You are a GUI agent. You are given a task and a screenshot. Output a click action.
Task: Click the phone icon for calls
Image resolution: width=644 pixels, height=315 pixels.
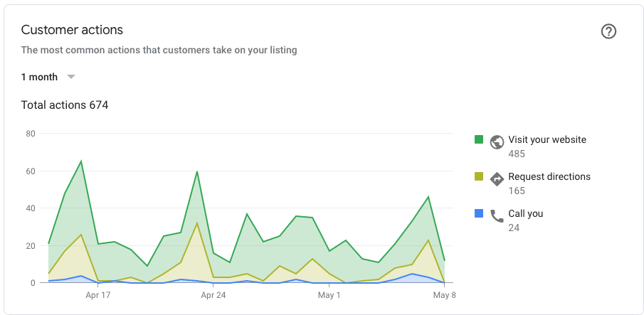(497, 215)
